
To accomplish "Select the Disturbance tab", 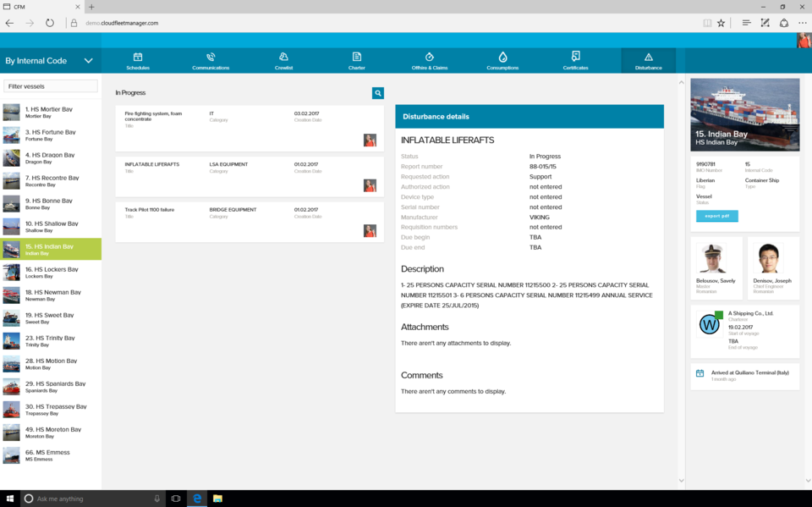I will pyautogui.click(x=648, y=60).
